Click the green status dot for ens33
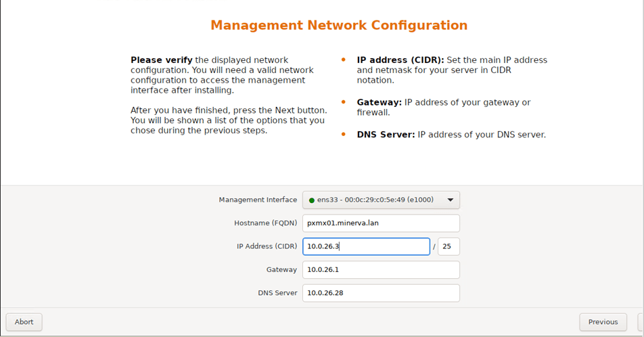644x337 pixels. click(x=311, y=200)
